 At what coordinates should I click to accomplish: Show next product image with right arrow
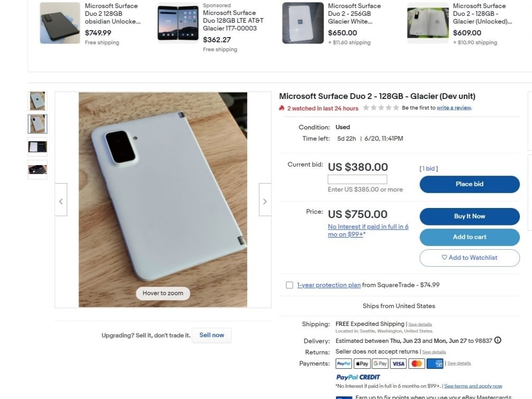(265, 201)
